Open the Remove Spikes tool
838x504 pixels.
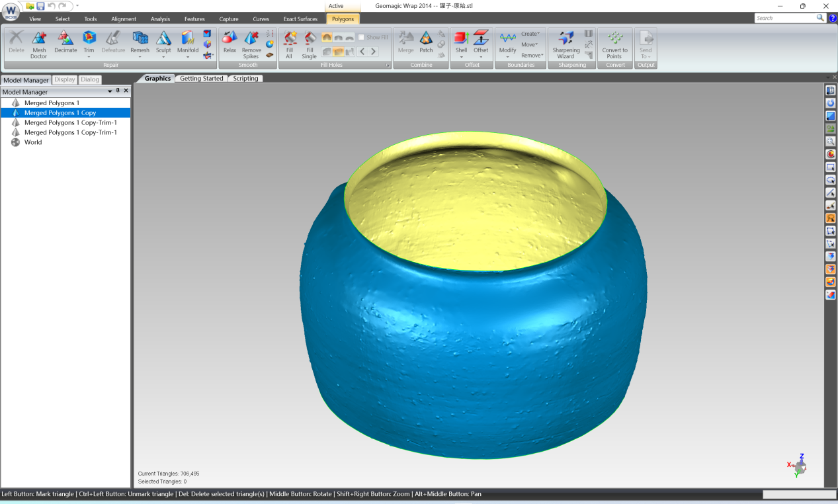pos(251,44)
